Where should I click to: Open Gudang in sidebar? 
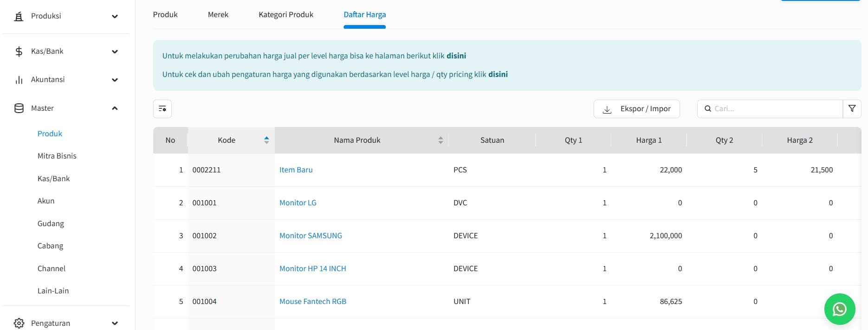click(51, 223)
